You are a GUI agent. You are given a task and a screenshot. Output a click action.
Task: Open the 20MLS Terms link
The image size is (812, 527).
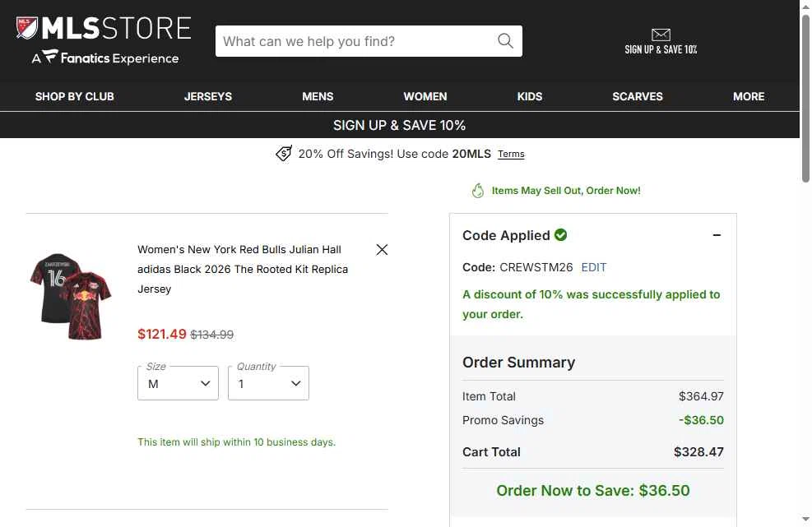(511, 154)
